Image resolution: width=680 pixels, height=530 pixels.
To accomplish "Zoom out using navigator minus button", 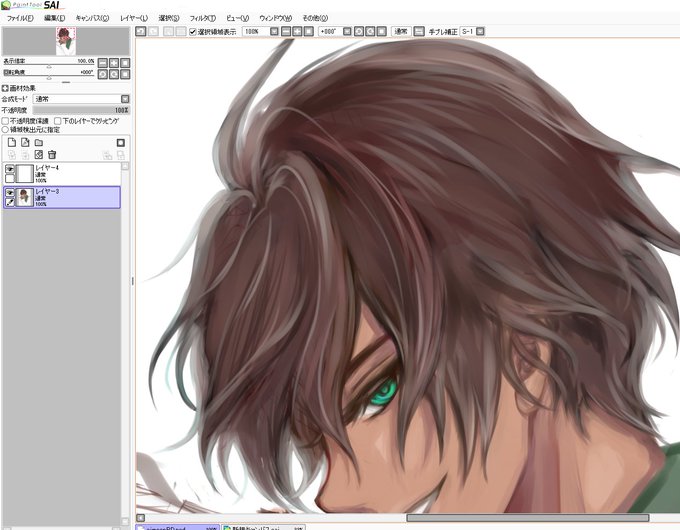I will tap(103, 63).
